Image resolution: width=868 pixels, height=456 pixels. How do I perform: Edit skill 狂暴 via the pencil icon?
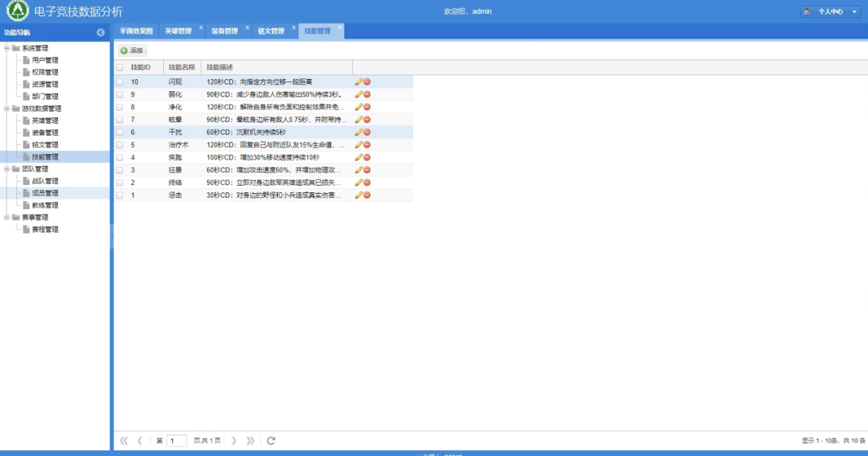click(x=359, y=170)
